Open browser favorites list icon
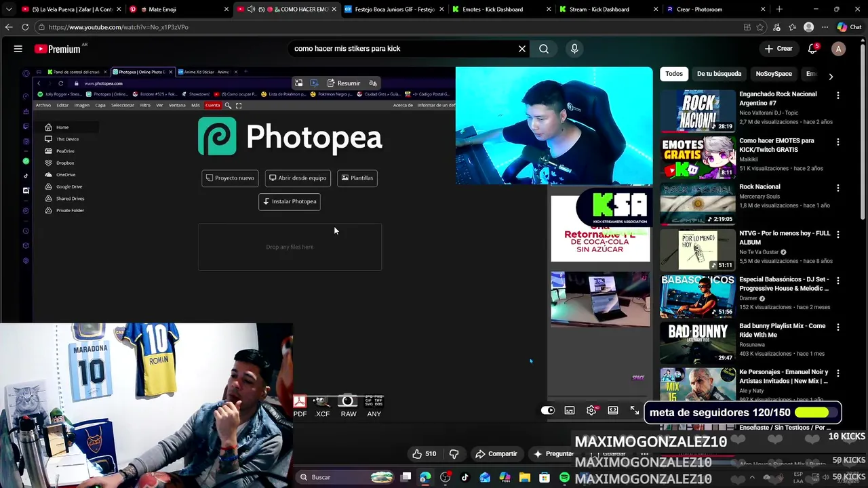The width and height of the screenshot is (868, 488). click(792, 27)
